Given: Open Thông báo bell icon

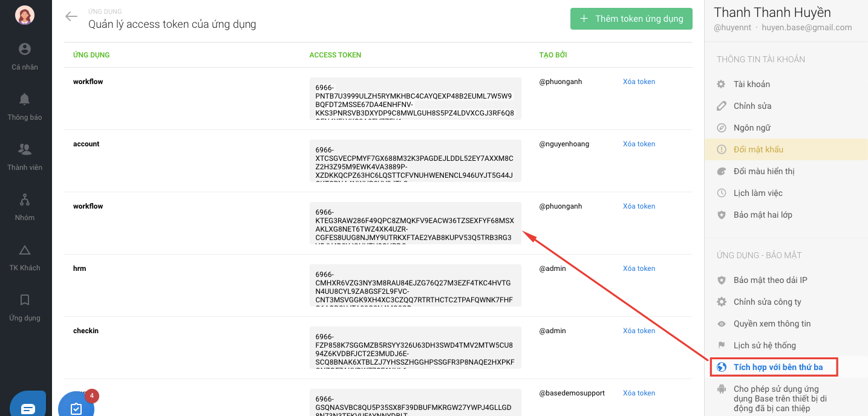Looking at the screenshot, I should click(25, 99).
